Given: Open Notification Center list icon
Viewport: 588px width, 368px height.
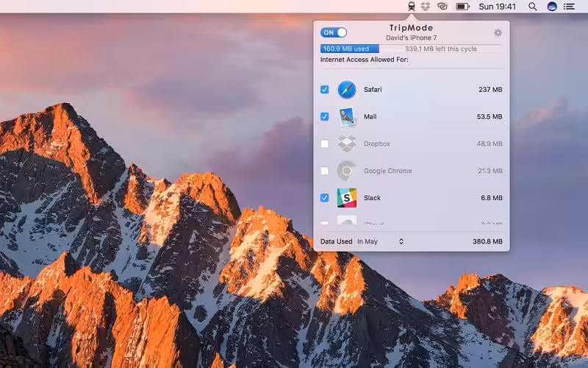Looking at the screenshot, I should (569, 7).
